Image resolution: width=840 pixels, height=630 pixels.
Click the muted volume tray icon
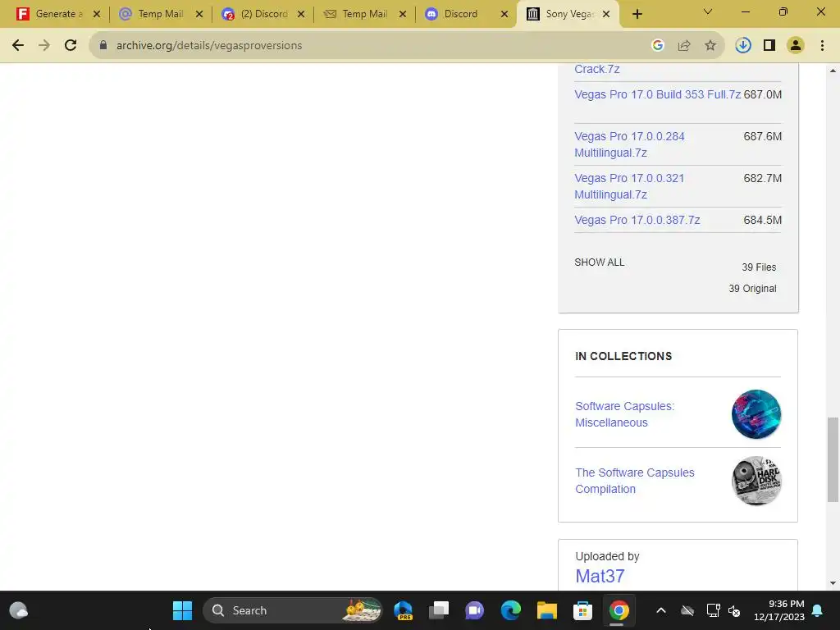click(x=734, y=610)
